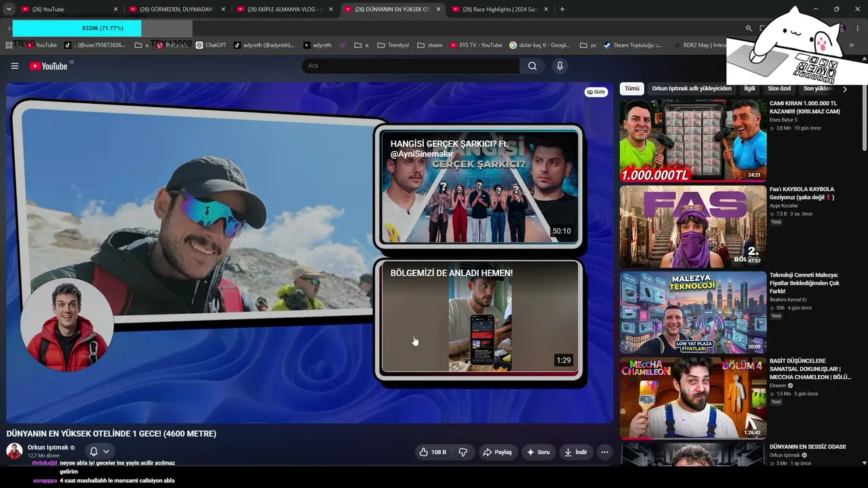Focus the YouTube search field Ara
This screenshot has width=868, height=488.
tap(410, 66)
